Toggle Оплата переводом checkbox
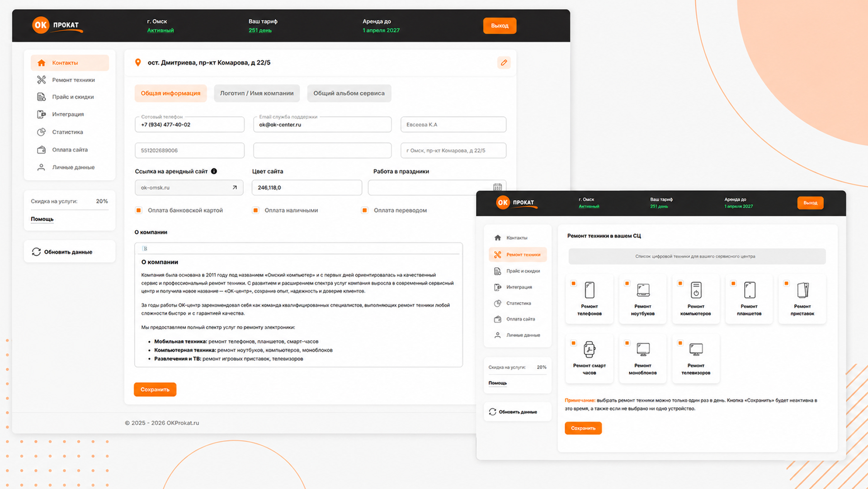This screenshot has width=868, height=489. click(x=364, y=210)
